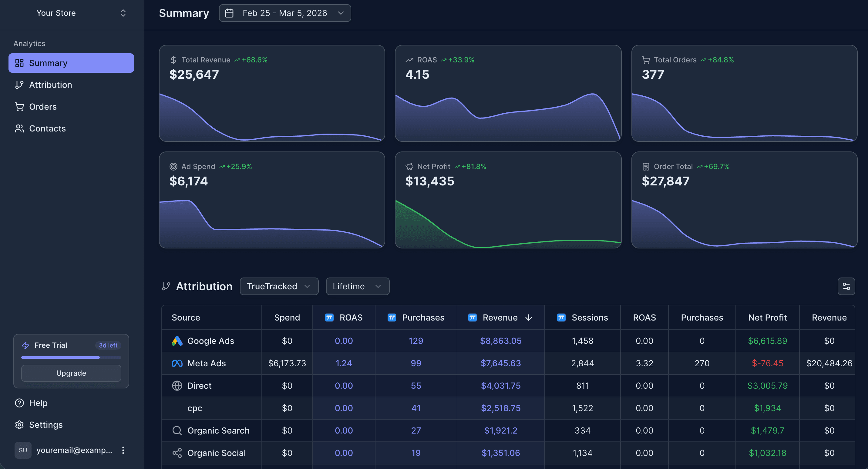Click the Google Ads logo in the source column
868x469 pixels.
176,341
